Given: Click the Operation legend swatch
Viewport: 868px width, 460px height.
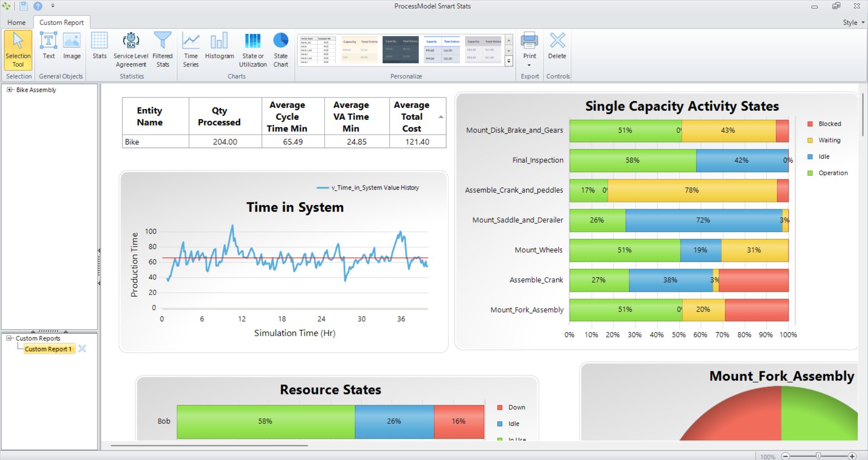Looking at the screenshot, I should (810, 173).
